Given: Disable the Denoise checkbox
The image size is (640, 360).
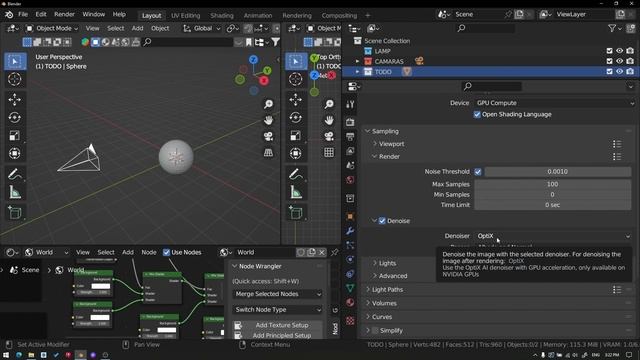Looking at the screenshot, I should [382, 221].
